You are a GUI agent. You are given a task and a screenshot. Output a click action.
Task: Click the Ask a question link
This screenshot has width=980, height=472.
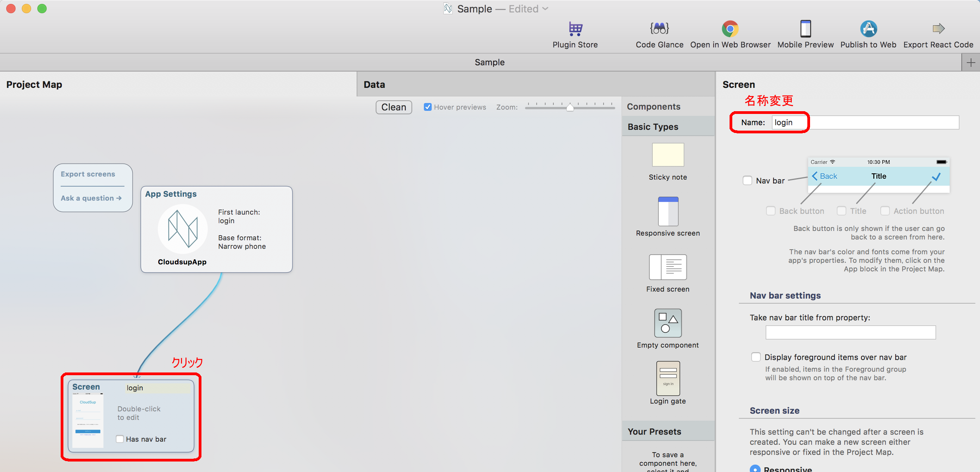[x=91, y=198]
